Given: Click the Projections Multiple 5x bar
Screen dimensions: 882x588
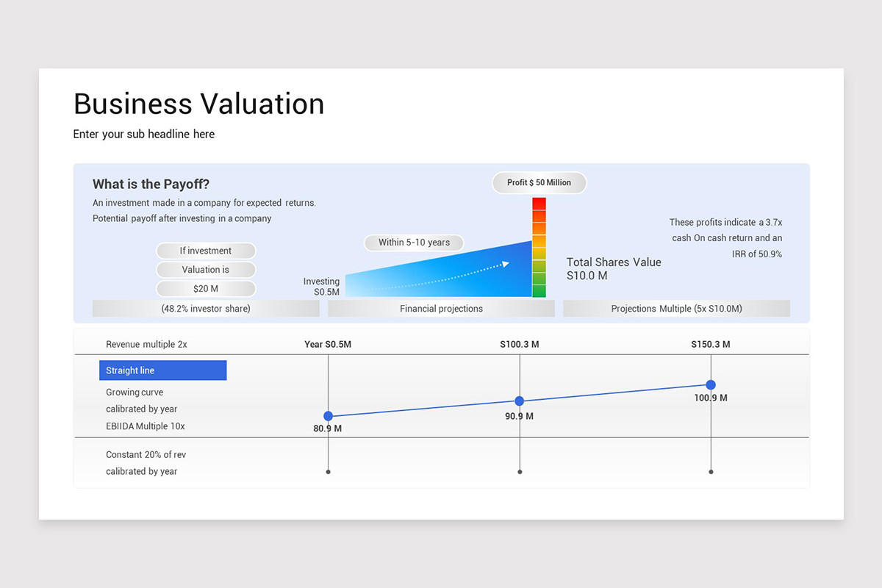Looking at the screenshot, I should tap(676, 308).
